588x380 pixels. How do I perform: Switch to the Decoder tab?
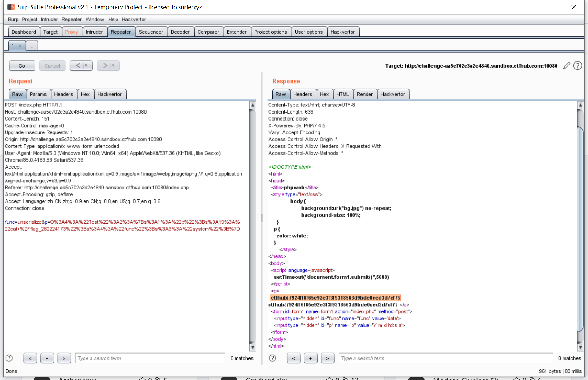(x=180, y=32)
